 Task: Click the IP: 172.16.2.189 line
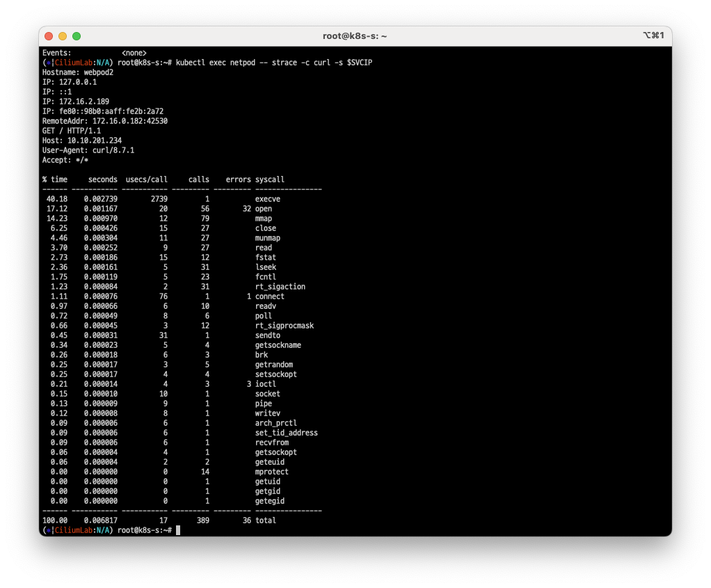click(76, 102)
